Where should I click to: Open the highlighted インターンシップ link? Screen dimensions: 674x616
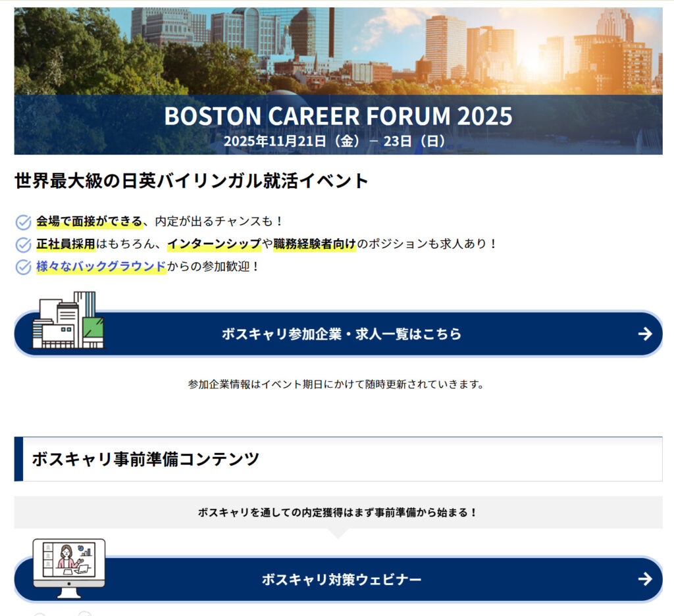coord(215,245)
